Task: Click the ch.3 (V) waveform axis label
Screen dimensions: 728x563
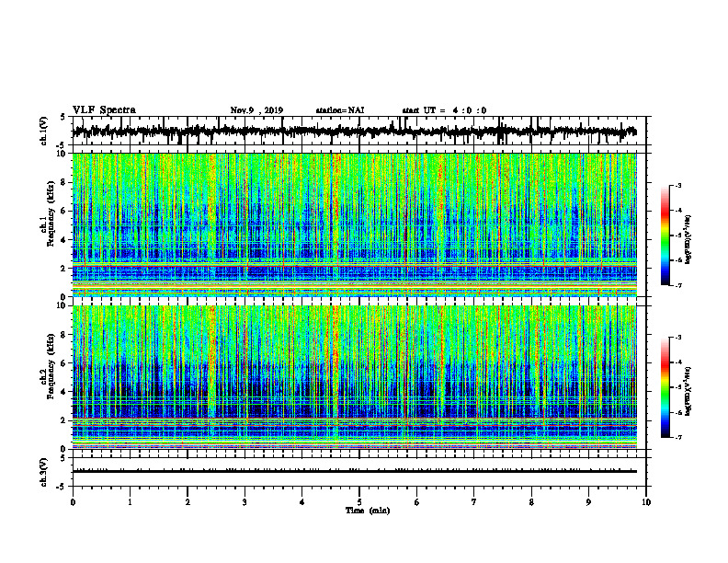Action: (x=43, y=473)
